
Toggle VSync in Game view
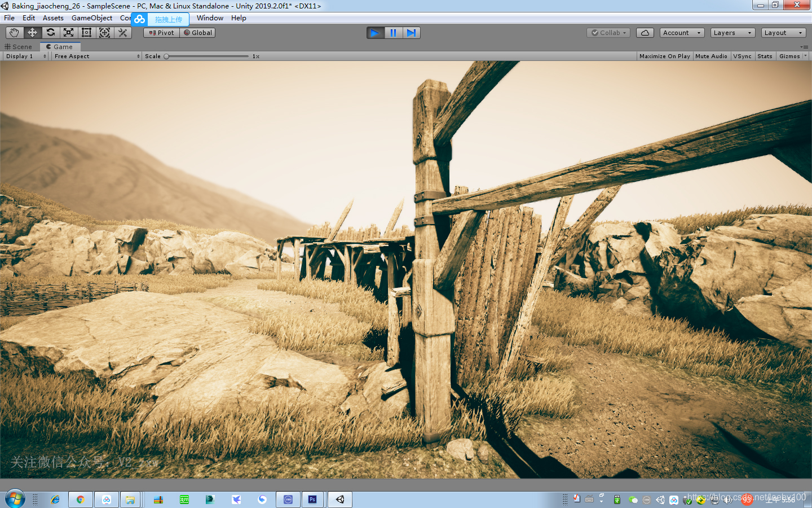(x=742, y=56)
